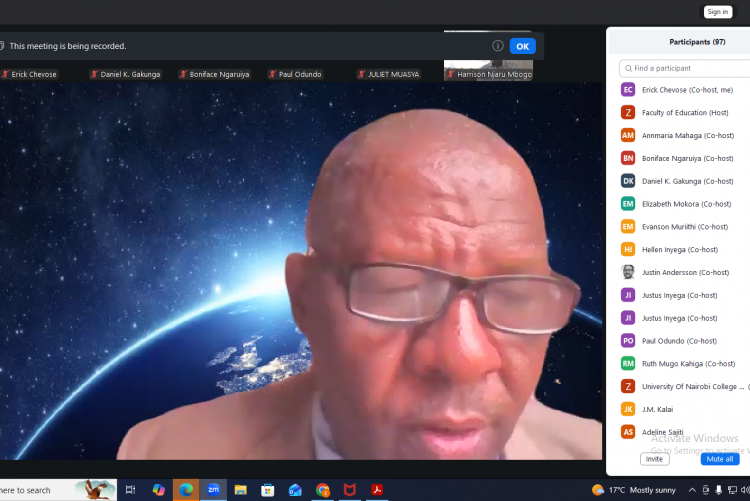Click the Invite button
The width and height of the screenshot is (750, 501).
click(x=654, y=459)
